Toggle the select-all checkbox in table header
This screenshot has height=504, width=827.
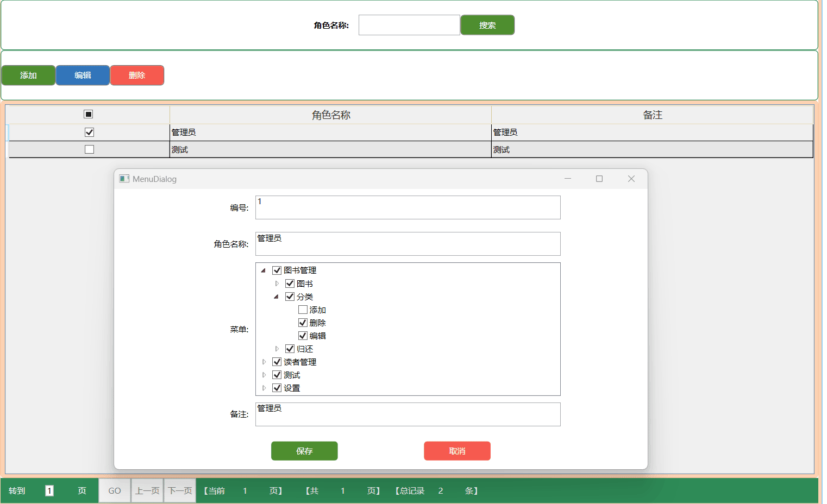(89, 114)
